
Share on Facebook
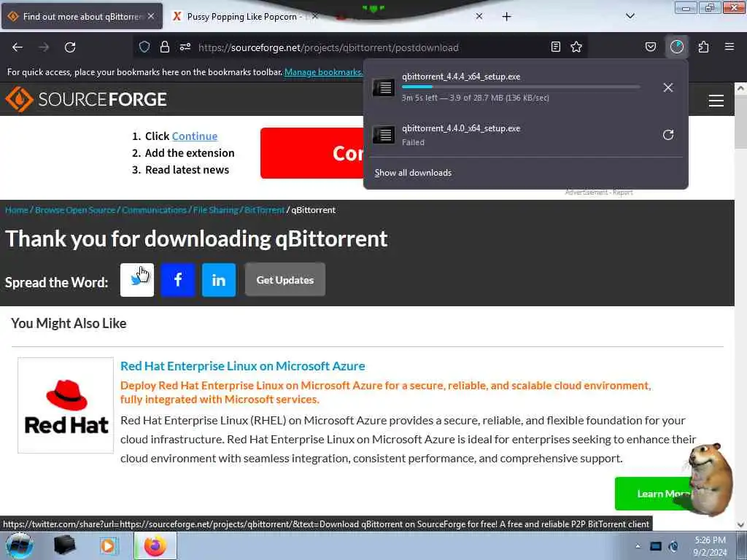pyautogui.click(x=178, y=280)
